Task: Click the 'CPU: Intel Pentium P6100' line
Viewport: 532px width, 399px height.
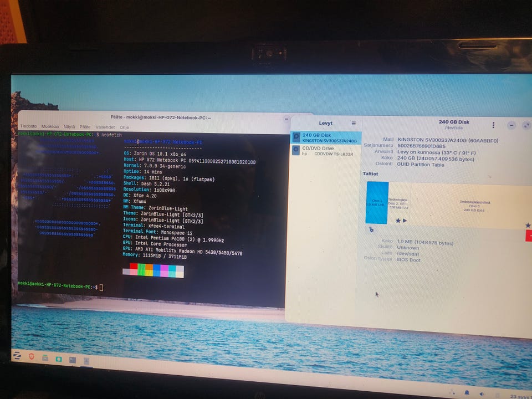Action: [x=173, y=238]
